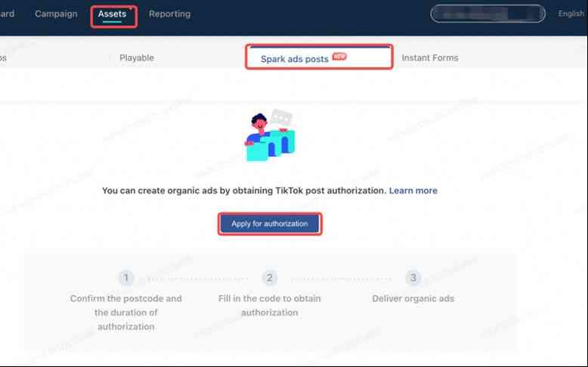Go to the partially visible Dashboard menu
This screenshot has width=588, height=367.
(x=7, y=14)
